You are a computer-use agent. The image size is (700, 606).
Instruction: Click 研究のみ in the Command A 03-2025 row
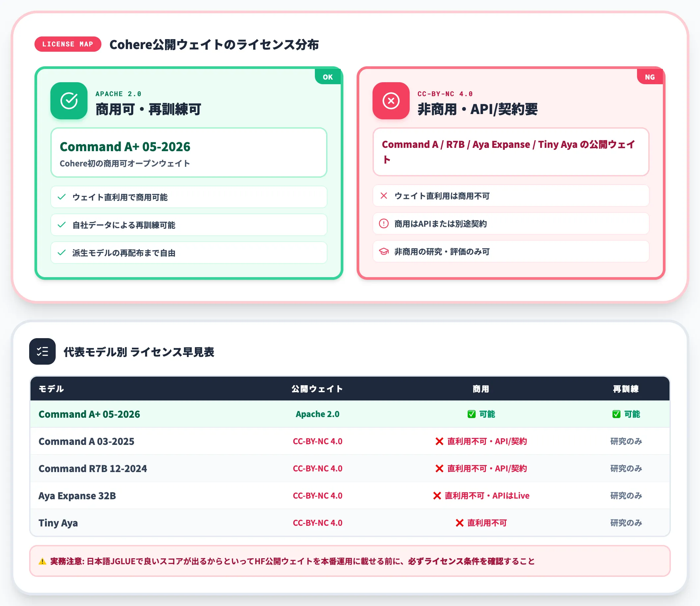[x=626, y=441]
